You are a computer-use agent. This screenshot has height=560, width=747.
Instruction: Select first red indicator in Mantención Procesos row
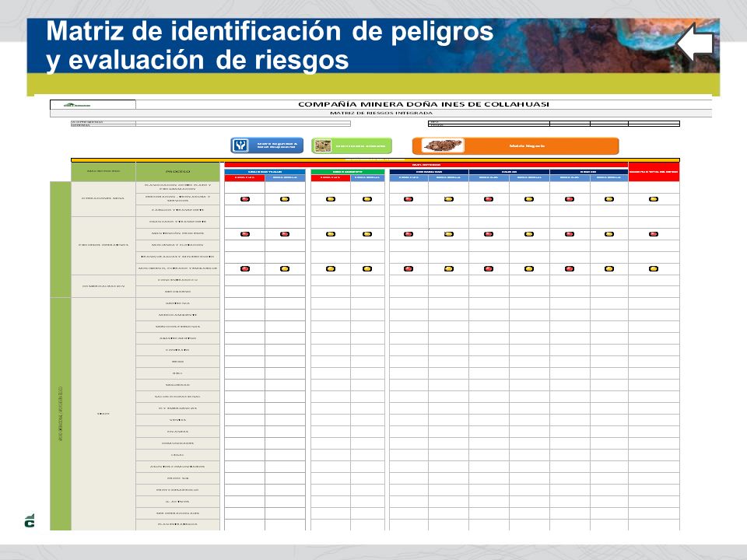(x=245, y=234)
